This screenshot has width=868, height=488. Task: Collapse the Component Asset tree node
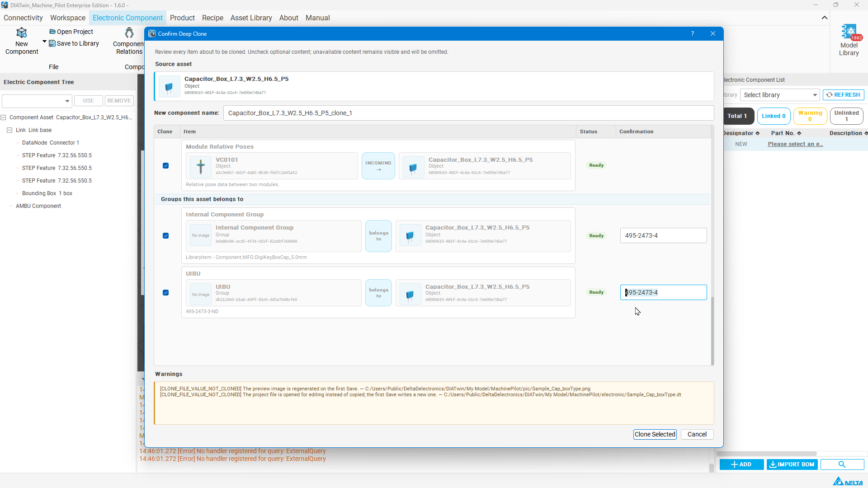pos(3,117)
